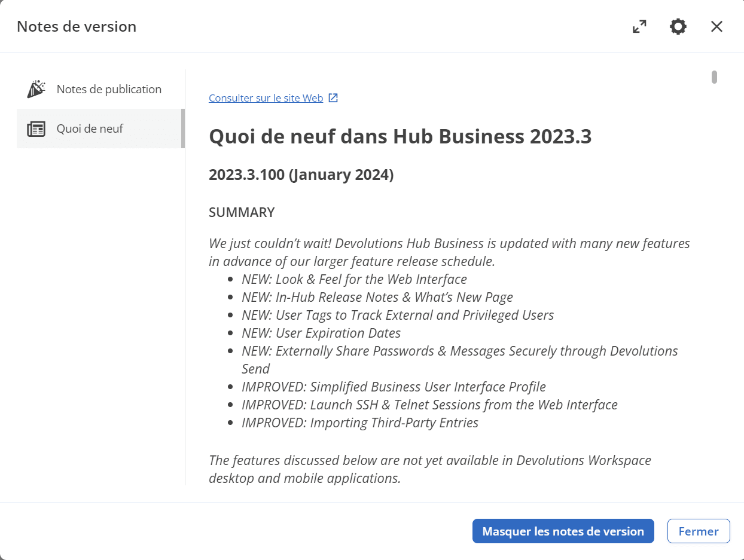Close the Notes de version dialog

pyautogui.click(x=716, y=27)
